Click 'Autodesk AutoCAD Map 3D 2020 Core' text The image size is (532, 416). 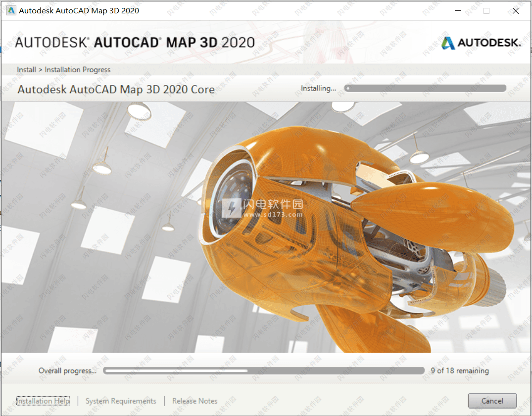pyautogui.click(x=116, y=89)
